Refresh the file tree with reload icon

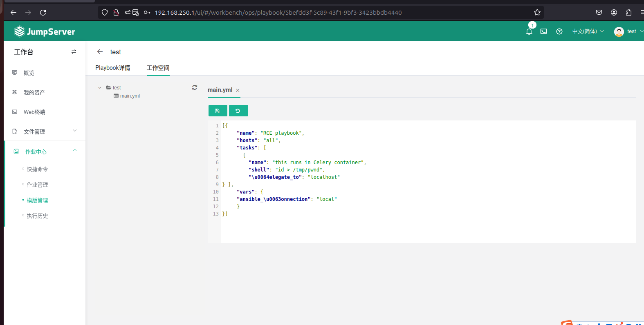195,87
